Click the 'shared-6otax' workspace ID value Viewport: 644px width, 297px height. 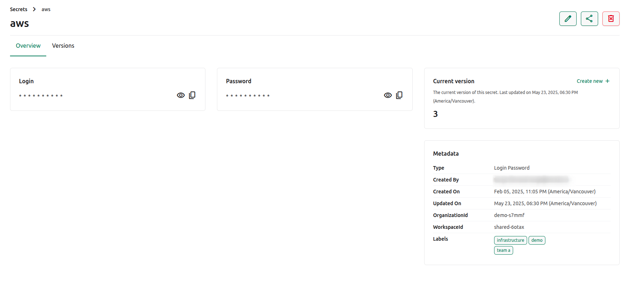coord(509,227)
